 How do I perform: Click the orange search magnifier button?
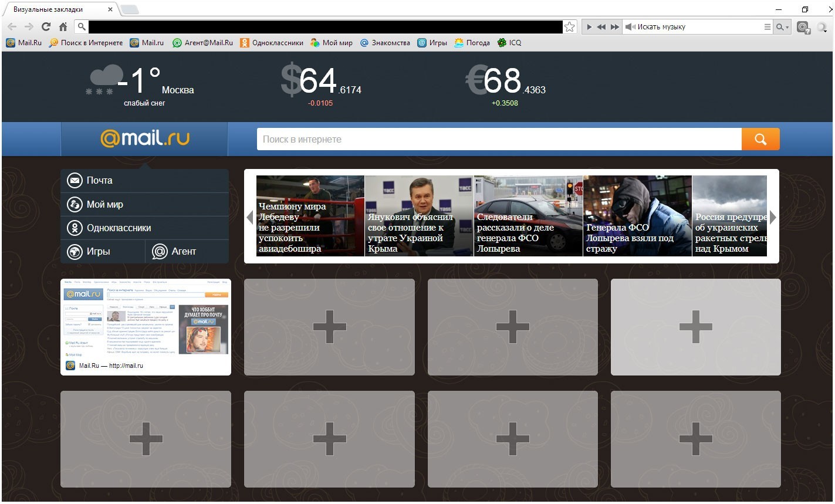click(x=760, y=139)
